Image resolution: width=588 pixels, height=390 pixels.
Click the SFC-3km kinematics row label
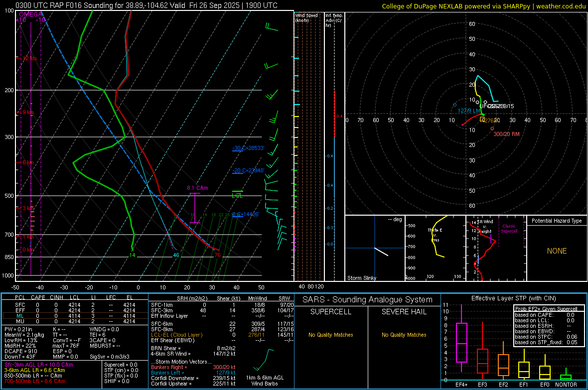(x=162, y=310)
